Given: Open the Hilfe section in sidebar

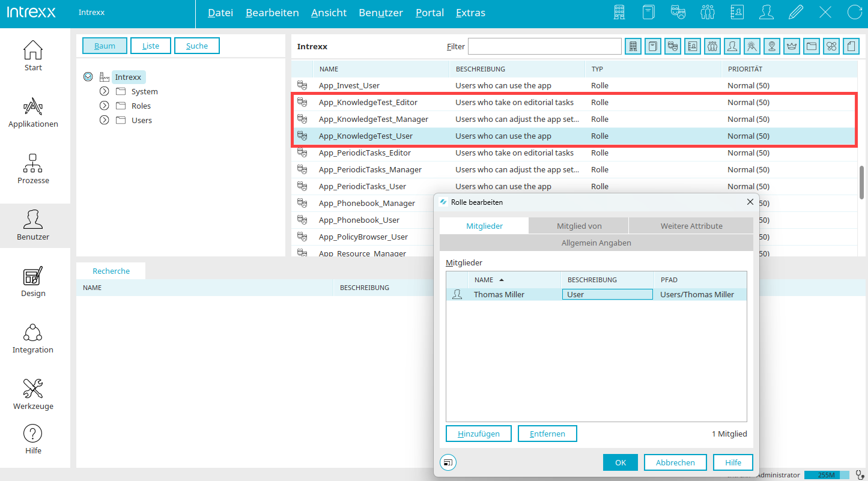Looking at the screenshot, I should pyautogui.click(x=33, y=439).
